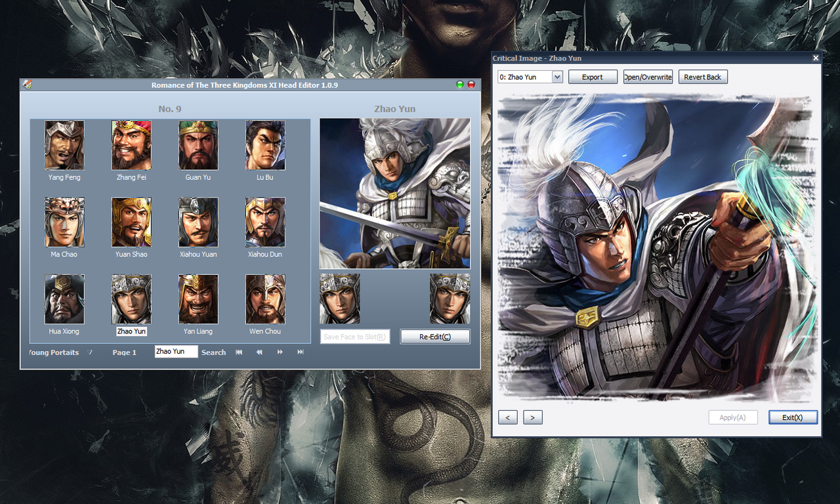The width and height of the screenshot is (840, 504).
Task: Click the red button in Head Editor title bar
Action: click(471, 85)
